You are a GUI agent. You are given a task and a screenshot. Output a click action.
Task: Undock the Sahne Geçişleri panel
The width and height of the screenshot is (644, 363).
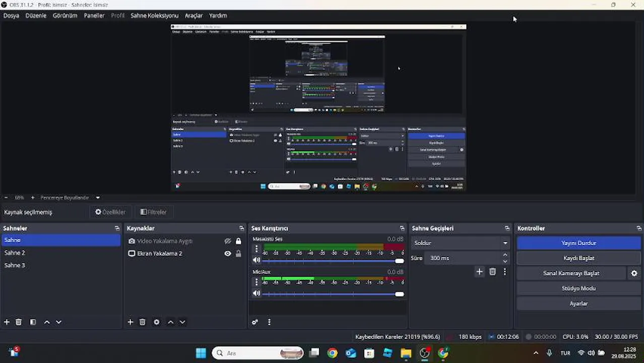click(x=507, y=228)
